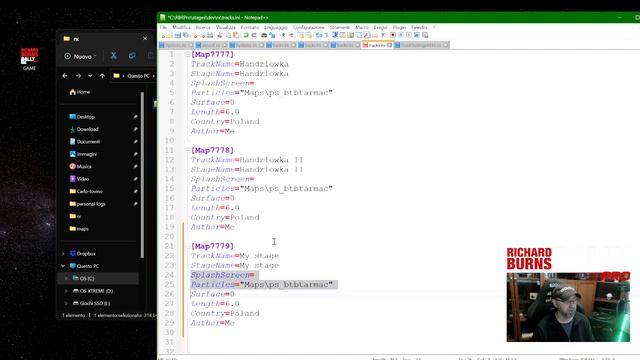Click "Author=Me" on line 29
This screenshot has width=640, height=360.
(213, 323)
